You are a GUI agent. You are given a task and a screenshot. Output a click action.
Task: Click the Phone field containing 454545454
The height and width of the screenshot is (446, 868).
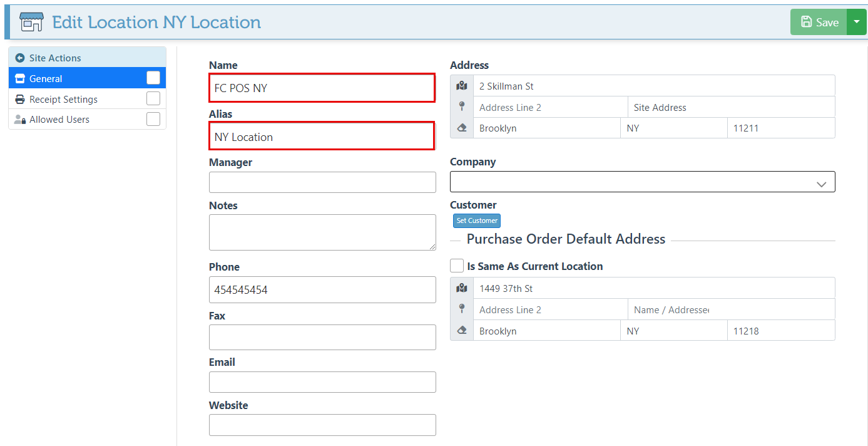(322, 290)
